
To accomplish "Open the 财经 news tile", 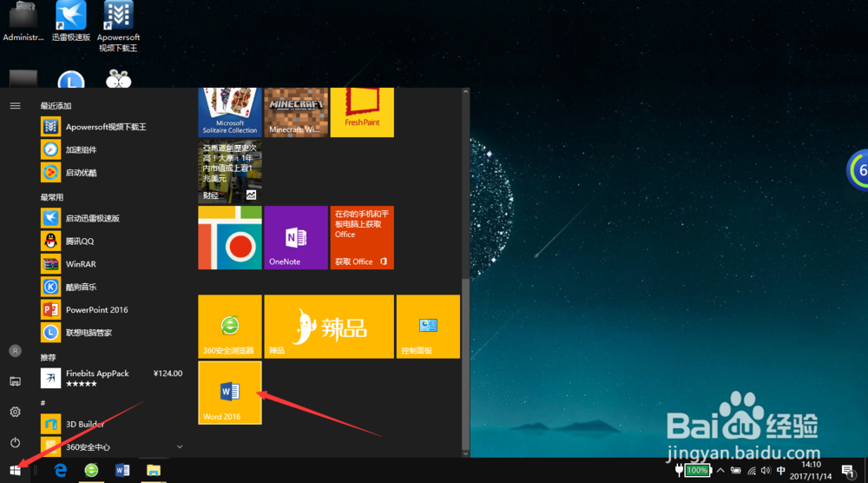I will click(230, 171).
